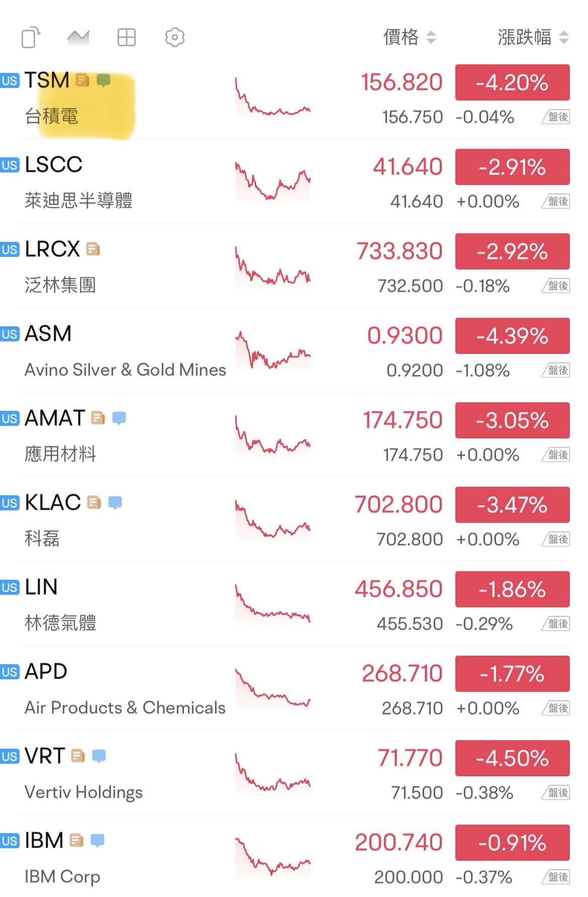Sort the list by 價格 column

pyautogui.click(x=410, y=37)
